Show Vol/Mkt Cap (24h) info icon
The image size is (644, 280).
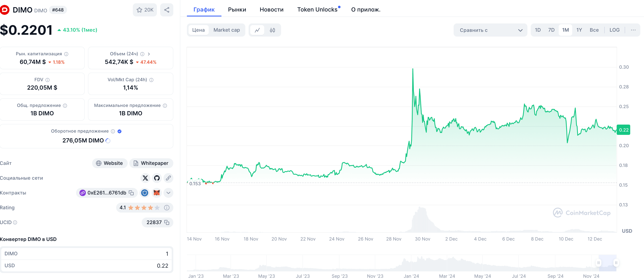[x=151, y=80]
